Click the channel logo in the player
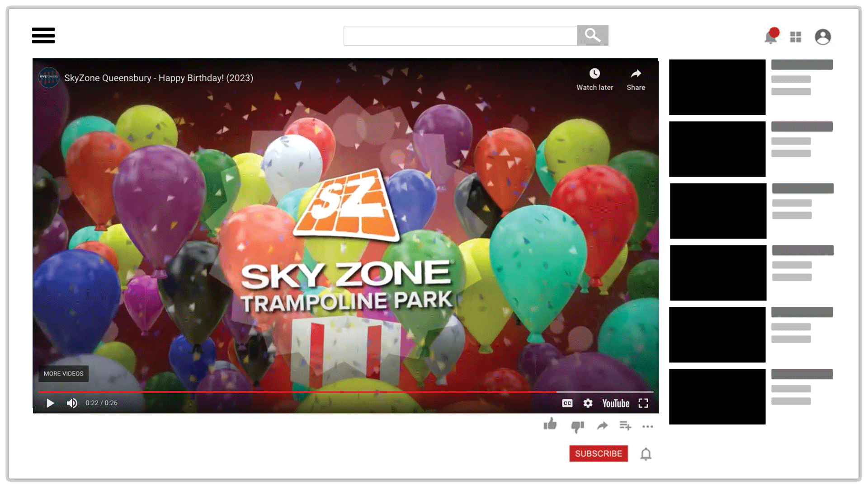This screenshot has height=488, width=868. [x=49, y=78]
